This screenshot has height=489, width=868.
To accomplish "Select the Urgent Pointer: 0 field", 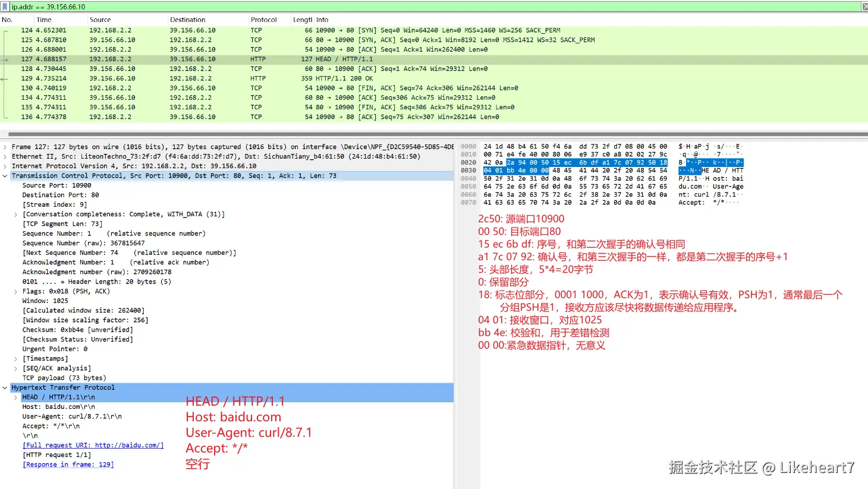I will pyautogui.click(x=55, y=349).
